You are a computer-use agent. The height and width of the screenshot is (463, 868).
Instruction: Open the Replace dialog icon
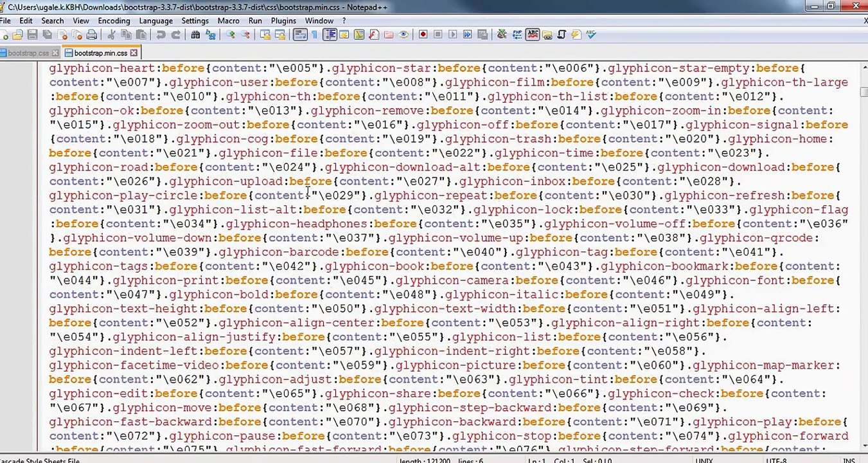point(210,35)
